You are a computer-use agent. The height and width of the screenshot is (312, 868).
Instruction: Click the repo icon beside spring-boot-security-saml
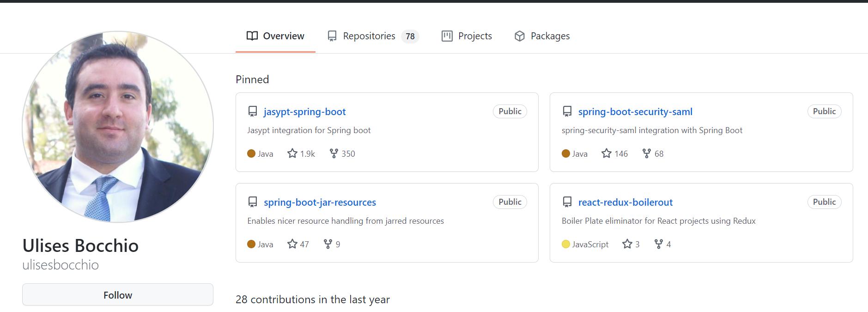pyautogui.click(x=567, y=111)
